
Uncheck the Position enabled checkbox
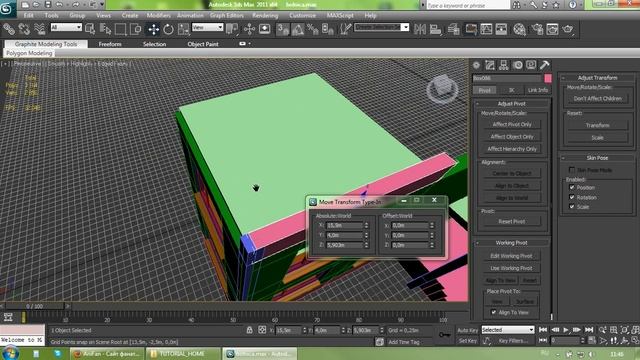point(572,187)
